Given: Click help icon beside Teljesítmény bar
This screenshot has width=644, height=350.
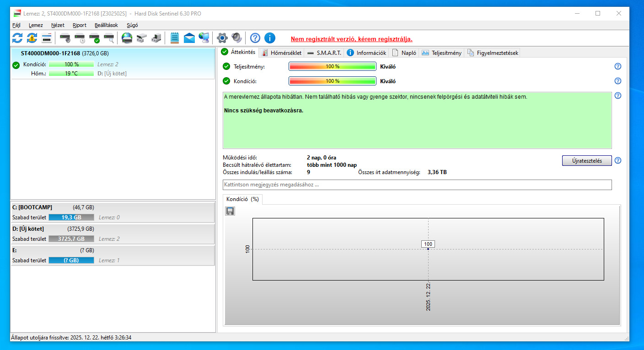Looking at the screenshot, I should click(618, 66).
